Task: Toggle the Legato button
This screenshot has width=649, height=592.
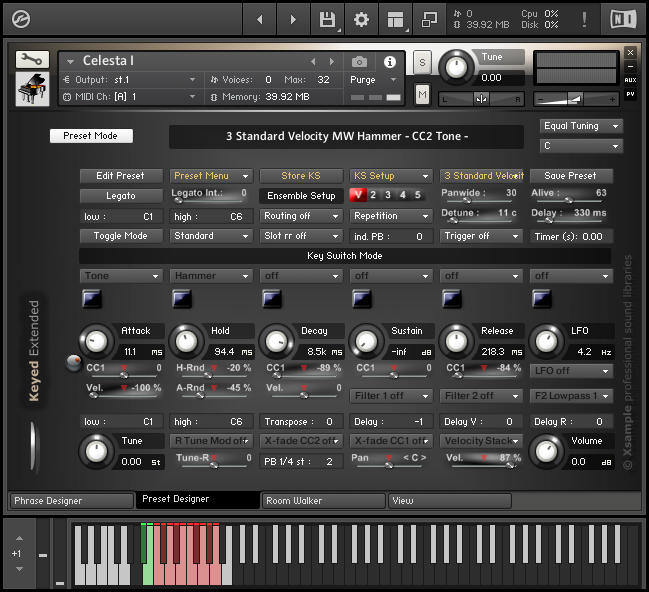Action: (121, 196)
